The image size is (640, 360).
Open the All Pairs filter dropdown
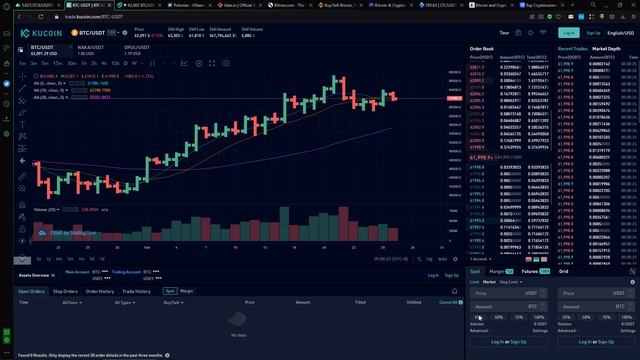pos(72,302)
